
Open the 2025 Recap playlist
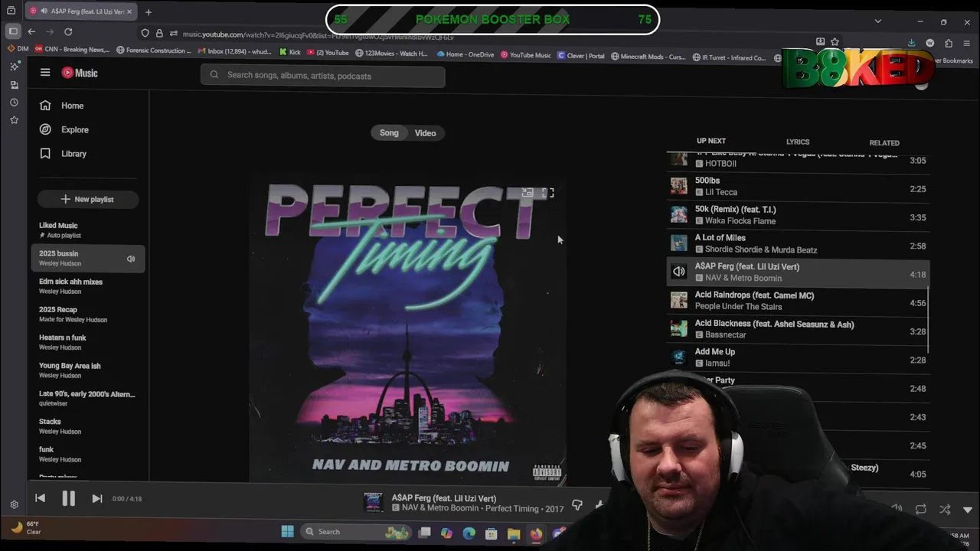pos(87,315)
